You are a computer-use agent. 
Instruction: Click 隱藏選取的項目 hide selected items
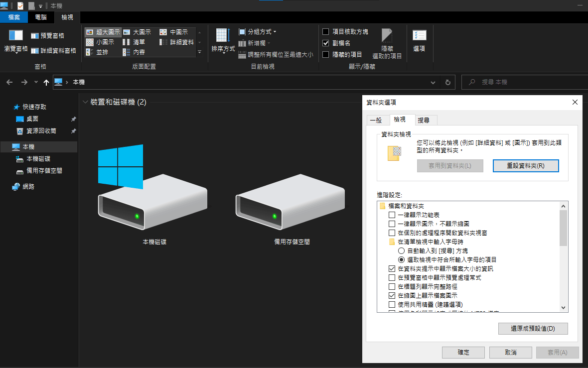387,43
